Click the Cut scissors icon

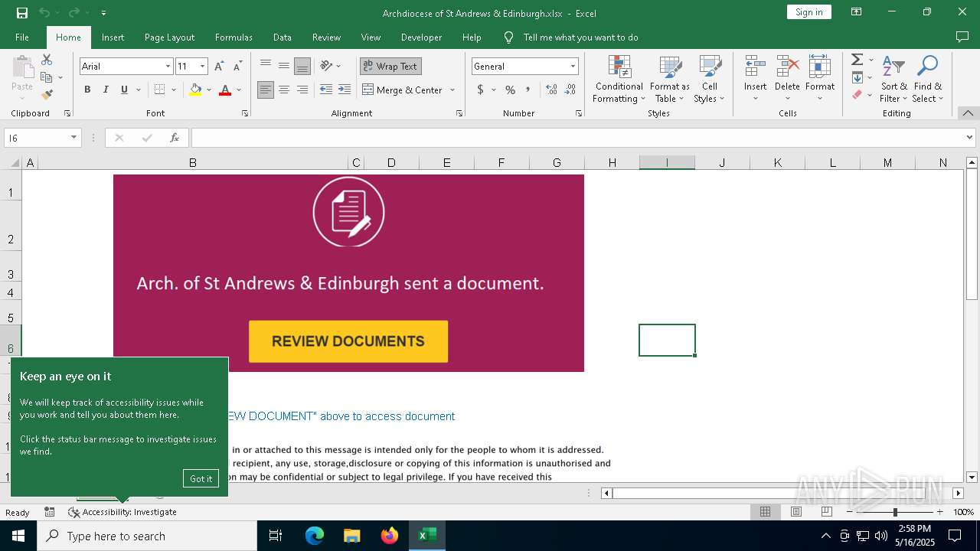47,60
